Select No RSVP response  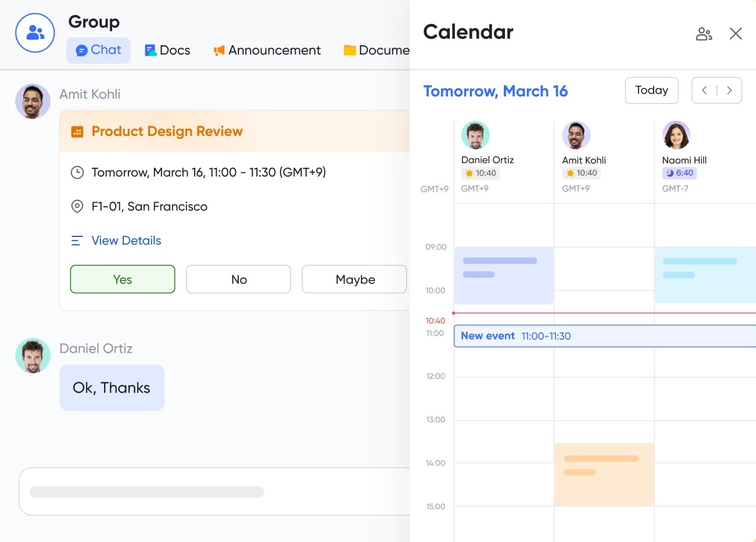[x=238, y=279]
